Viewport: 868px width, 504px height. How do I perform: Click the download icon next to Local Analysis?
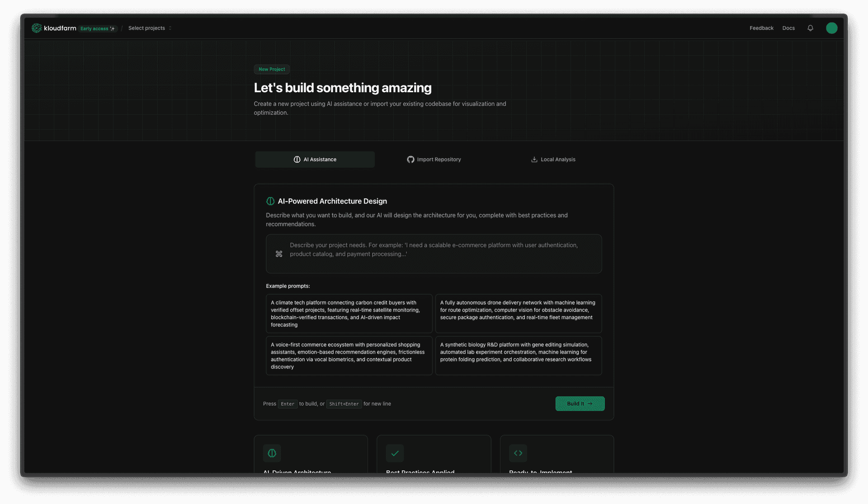tap(534, 159)
